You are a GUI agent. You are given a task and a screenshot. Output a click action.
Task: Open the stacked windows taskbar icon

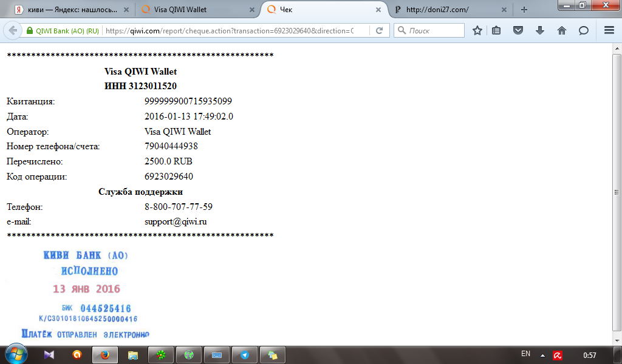[273, 355]
